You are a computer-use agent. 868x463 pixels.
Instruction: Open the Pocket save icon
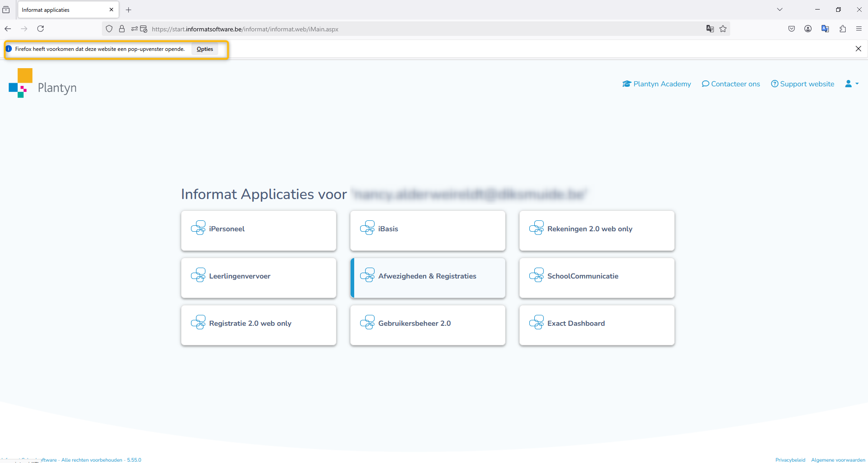[792, 29]
